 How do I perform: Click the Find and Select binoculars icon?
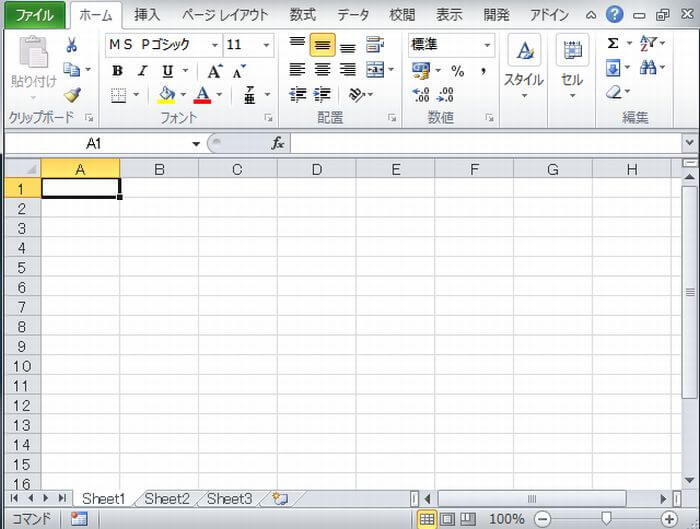[648, 68]
